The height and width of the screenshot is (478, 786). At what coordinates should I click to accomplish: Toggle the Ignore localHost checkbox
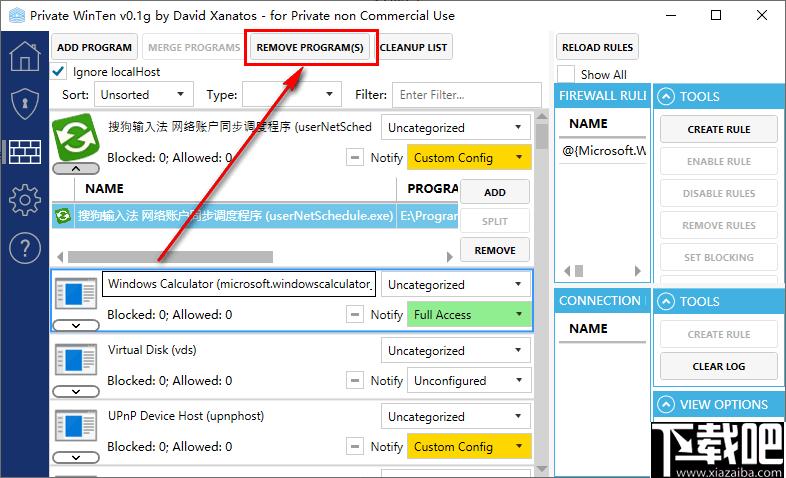click(58, 71)
